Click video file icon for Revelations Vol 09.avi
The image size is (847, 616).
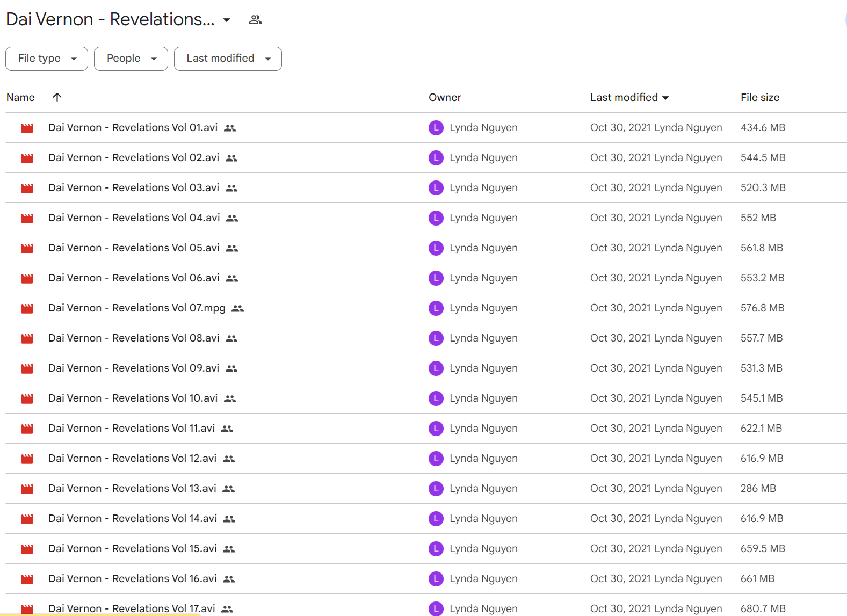[x=27, y=368]
